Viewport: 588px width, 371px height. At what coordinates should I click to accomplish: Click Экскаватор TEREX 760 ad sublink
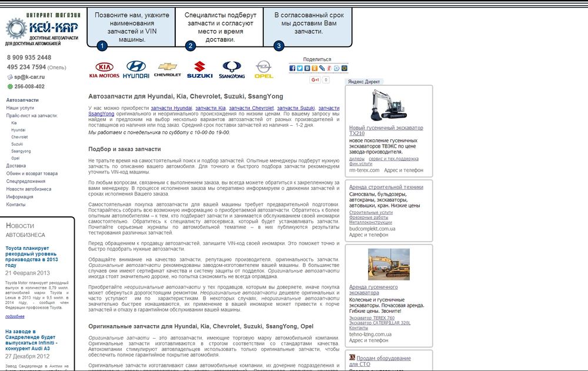372,317
